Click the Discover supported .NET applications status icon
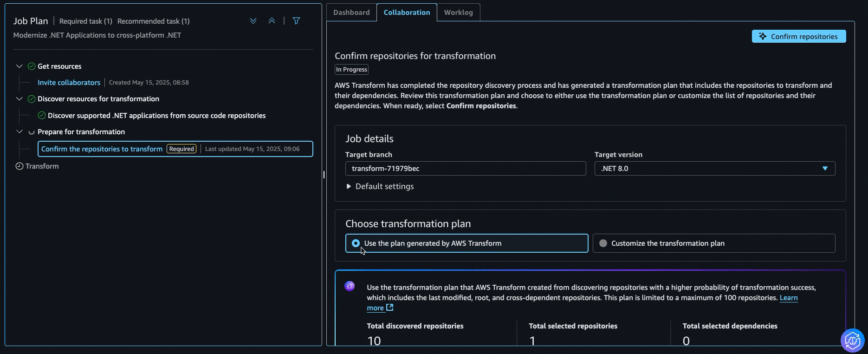 (42, 116)
